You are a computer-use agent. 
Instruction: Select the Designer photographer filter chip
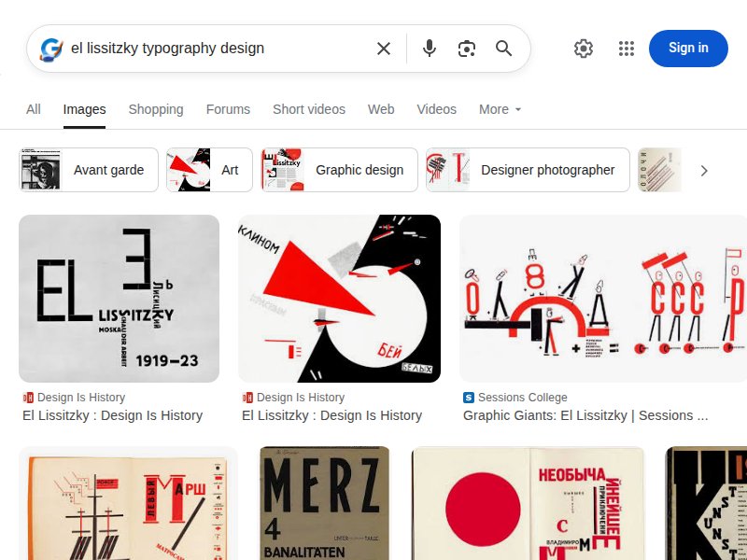click(x=527, y=170)
